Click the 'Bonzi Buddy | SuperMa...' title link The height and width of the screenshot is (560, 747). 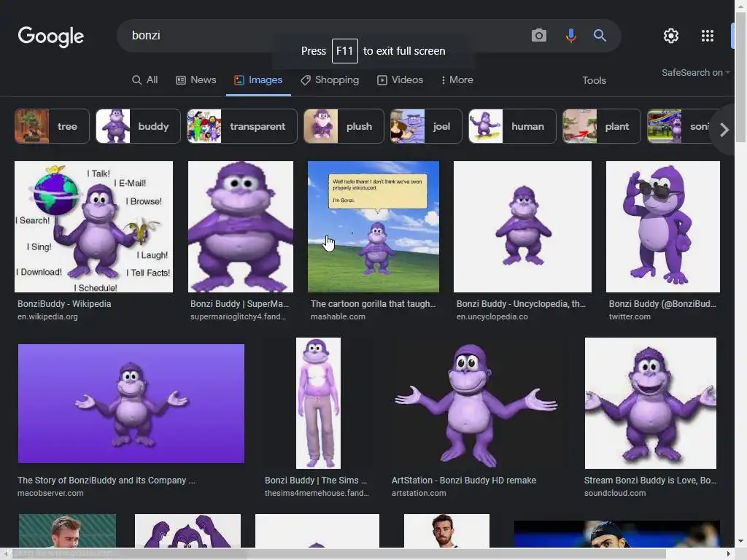click(x=239, y=304)
